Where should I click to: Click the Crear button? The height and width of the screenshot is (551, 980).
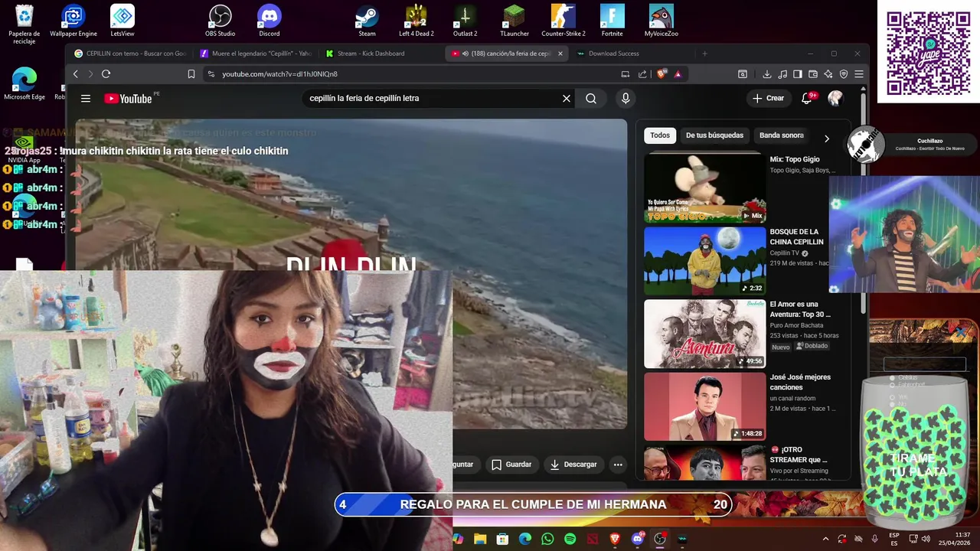(x=768, y=98)
